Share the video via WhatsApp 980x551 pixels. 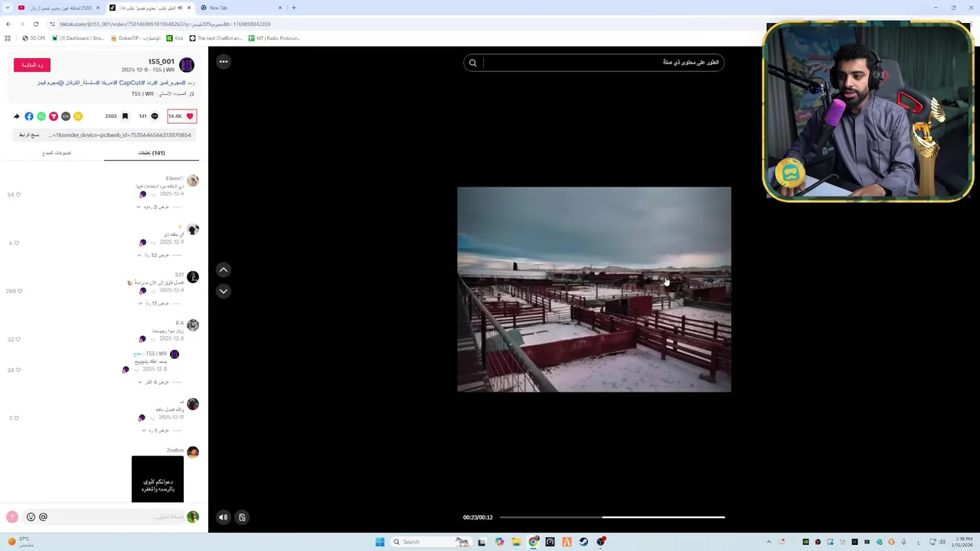[41, 116]
